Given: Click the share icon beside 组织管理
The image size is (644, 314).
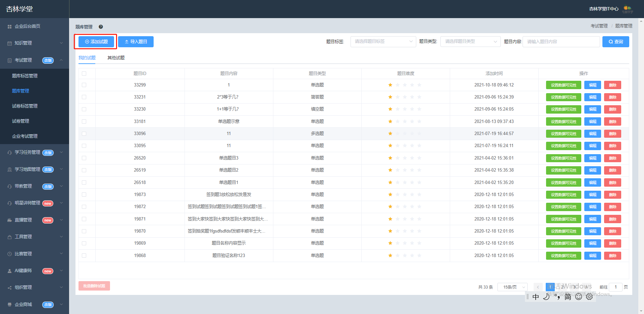Looking at the screenshot, I should point(9,288).
